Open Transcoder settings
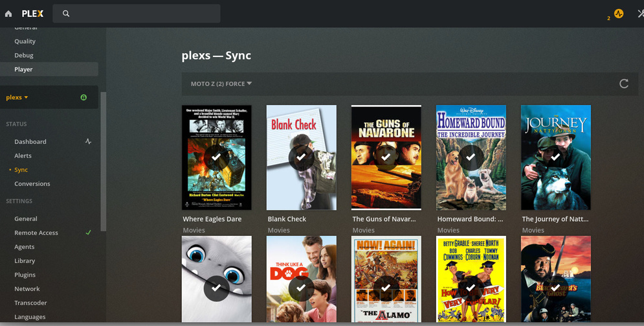644x326 pixels. [31, 303]
